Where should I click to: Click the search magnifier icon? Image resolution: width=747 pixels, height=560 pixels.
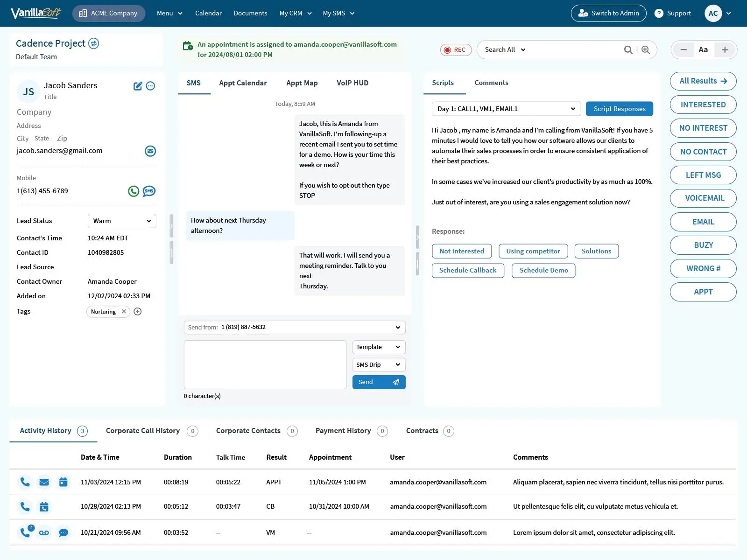(x=628, y=50)
